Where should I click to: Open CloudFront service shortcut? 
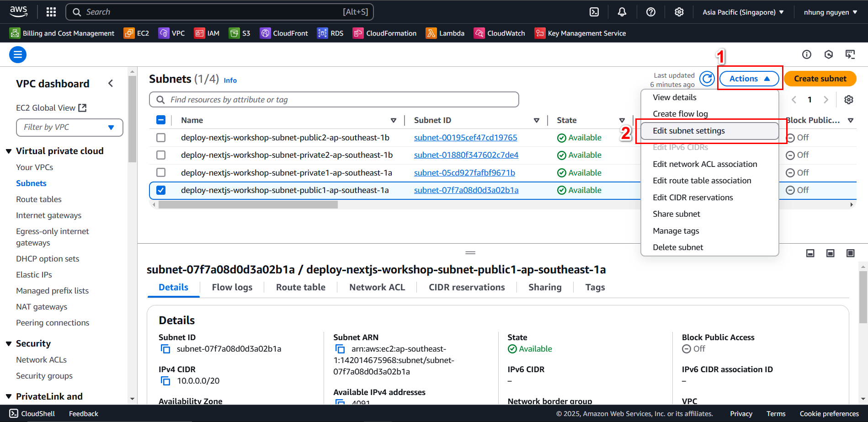click(x=284, y=33)
